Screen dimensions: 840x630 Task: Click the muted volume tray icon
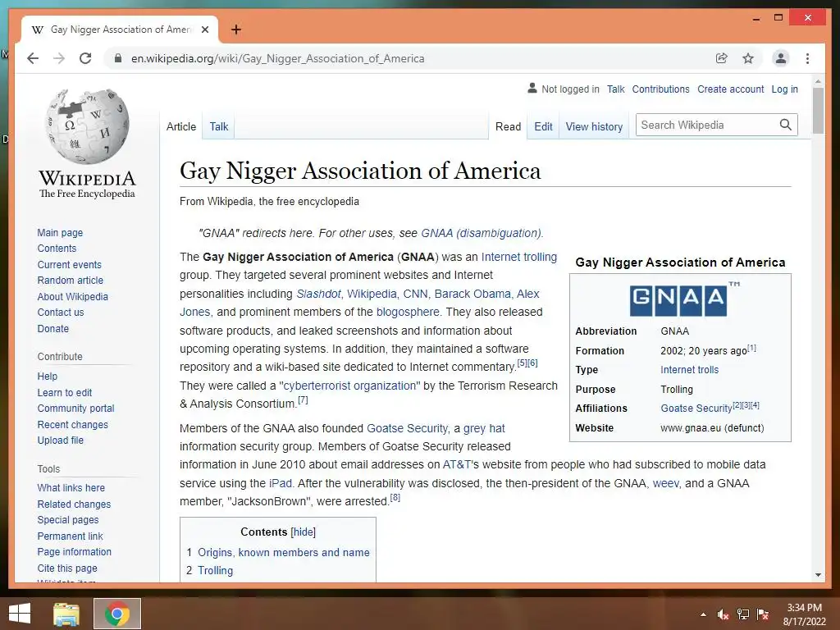point(723,614)
